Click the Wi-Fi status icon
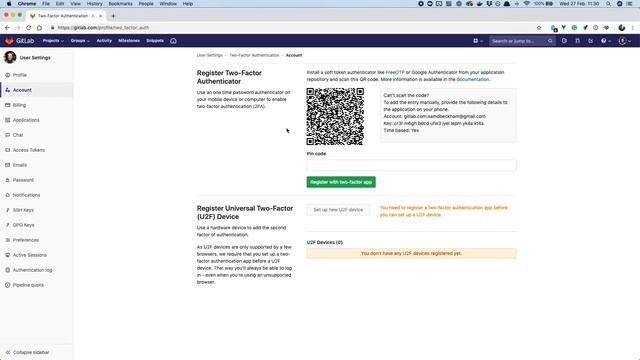This screenshot has height=360, width=640. tap(527, 4)
